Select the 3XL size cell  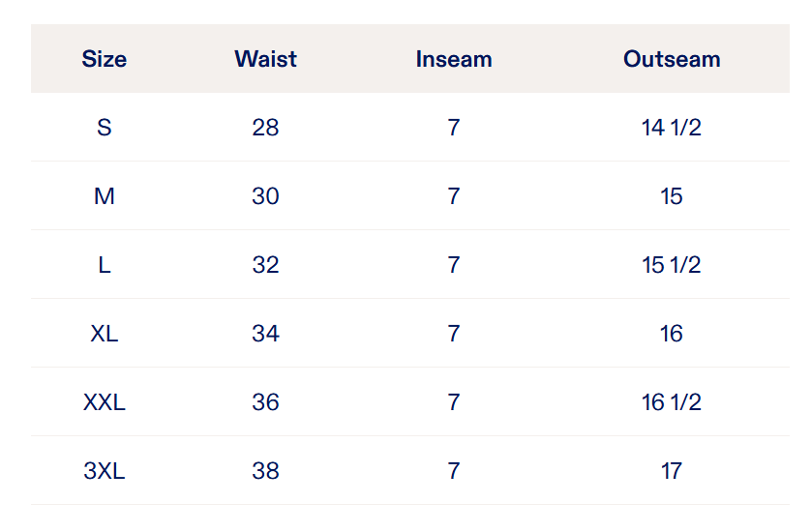coord(105,471)
